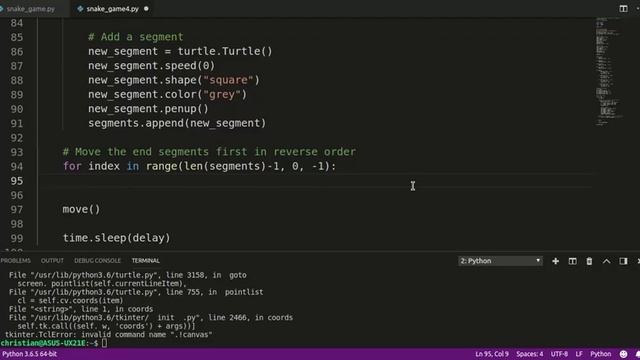Select the snake_game4.py editor tab

coord(112,9)
